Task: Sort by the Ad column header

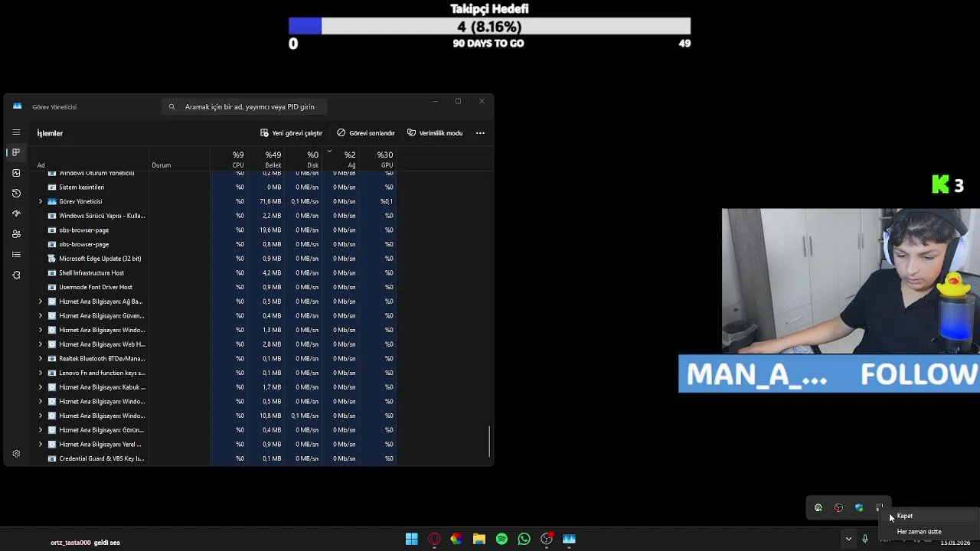Action: (x=41, y=165)
